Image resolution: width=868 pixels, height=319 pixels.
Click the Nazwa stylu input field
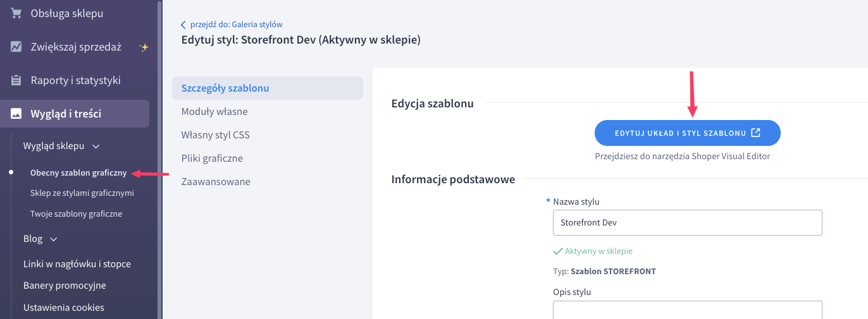point(687,223)
